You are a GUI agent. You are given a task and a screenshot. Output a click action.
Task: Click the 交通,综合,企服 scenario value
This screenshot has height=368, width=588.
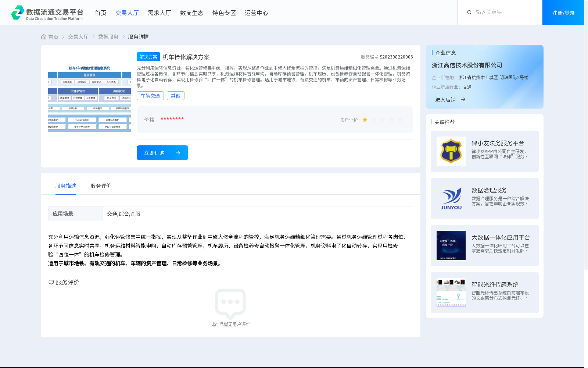click(x=124, y=214)
